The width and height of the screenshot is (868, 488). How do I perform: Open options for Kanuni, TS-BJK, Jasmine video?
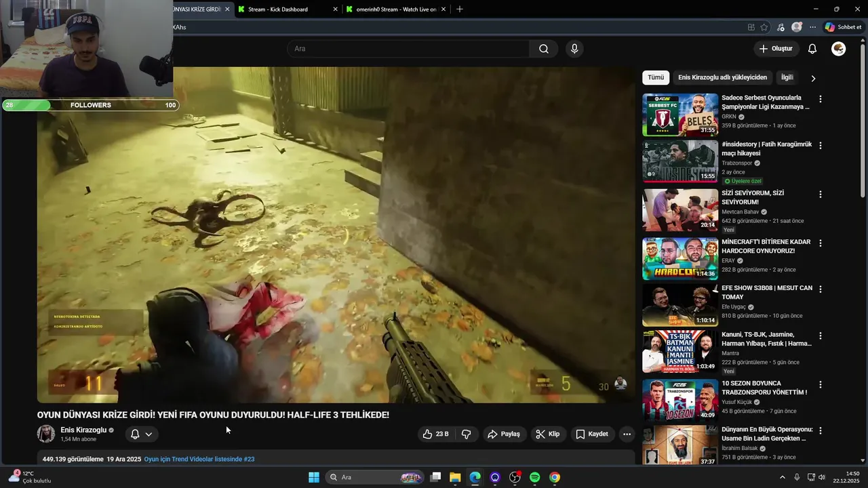pyautogui.click(x=820, y=335)
